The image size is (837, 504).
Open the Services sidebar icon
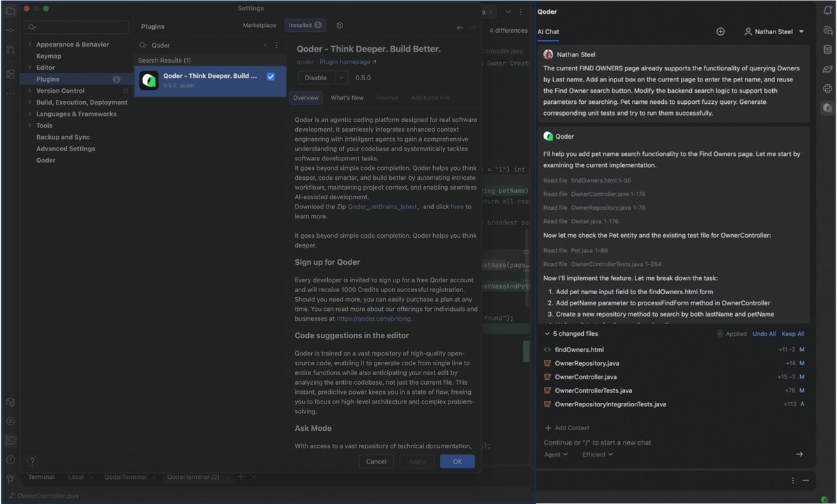click(x=10, y=402)
